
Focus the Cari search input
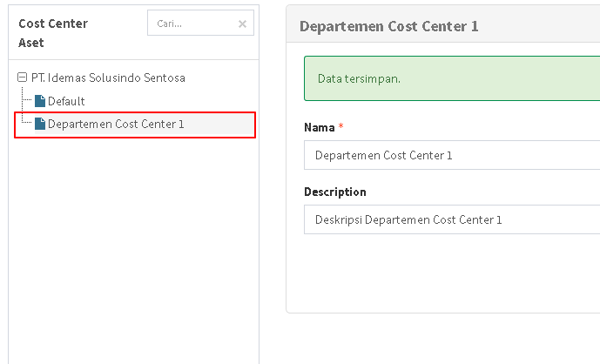coord(192,24)
